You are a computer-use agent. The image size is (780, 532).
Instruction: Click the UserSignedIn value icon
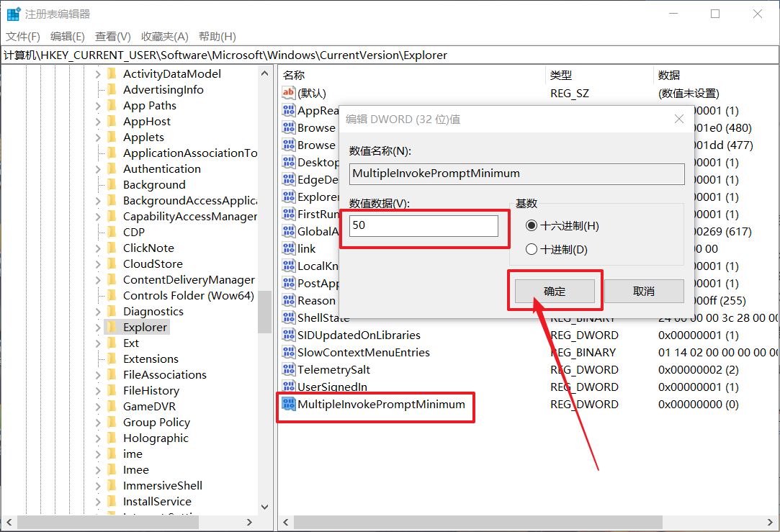pos(288,387)
